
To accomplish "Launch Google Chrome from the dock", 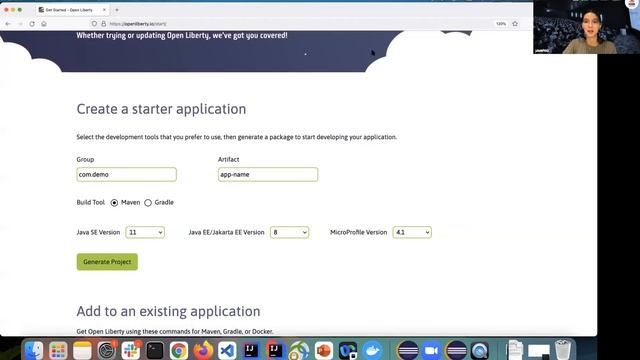I will (x=178, y=351).
